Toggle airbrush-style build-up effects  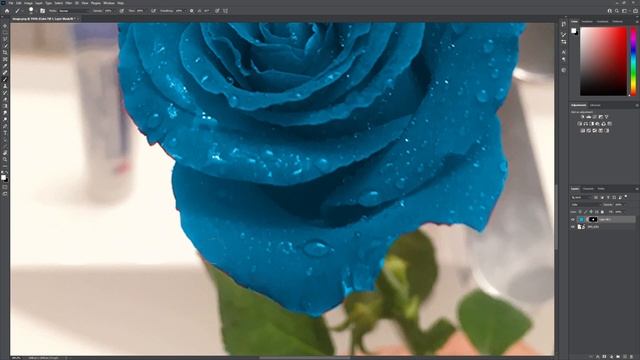pos(154,11)
